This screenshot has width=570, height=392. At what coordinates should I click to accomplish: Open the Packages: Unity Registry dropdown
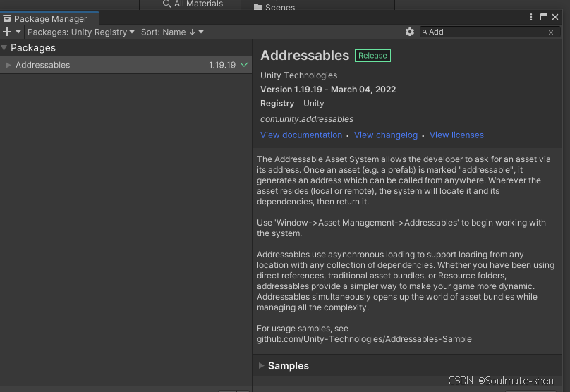(80, 32)
